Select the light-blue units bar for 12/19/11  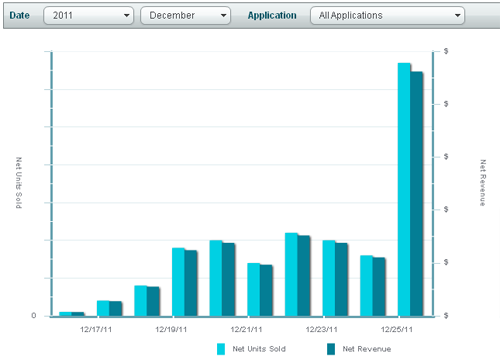pyautogui.click(x=178, y=282)
